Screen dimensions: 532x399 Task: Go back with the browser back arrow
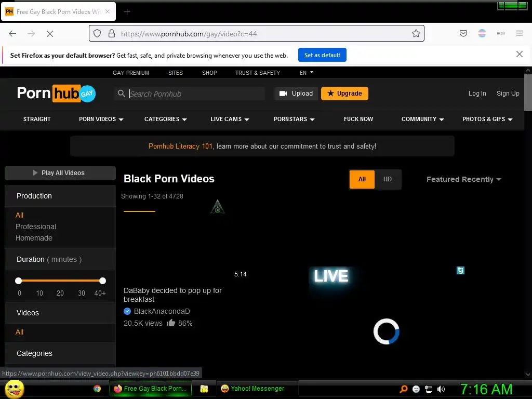click(12, 34)
